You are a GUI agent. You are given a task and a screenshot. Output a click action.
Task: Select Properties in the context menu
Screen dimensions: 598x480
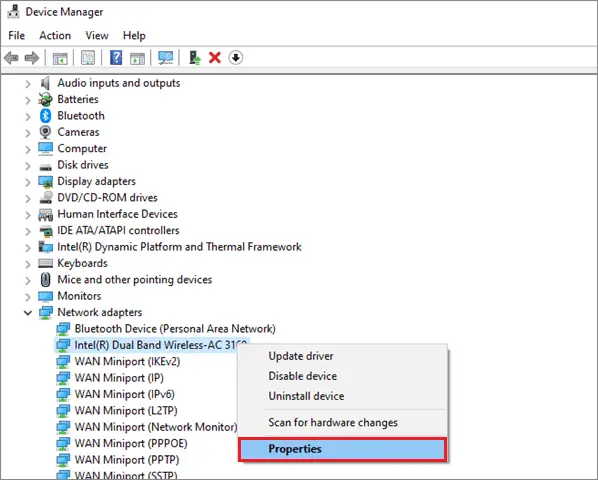pos(342,449)
